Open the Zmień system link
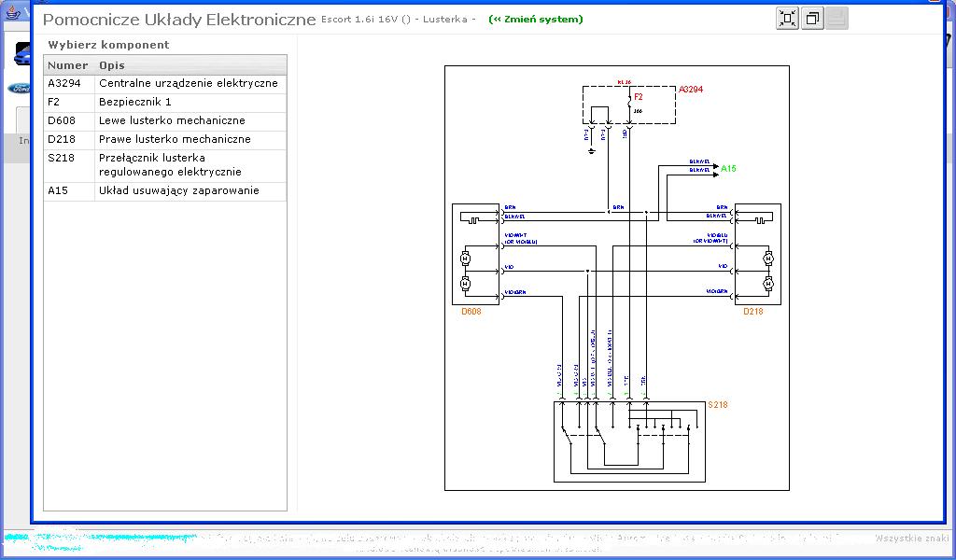This screenshot has height=560, width=956. click(535, 20)
